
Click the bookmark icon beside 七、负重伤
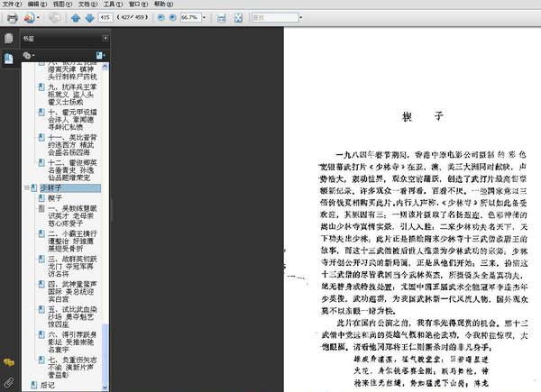(x=41, y=360)
